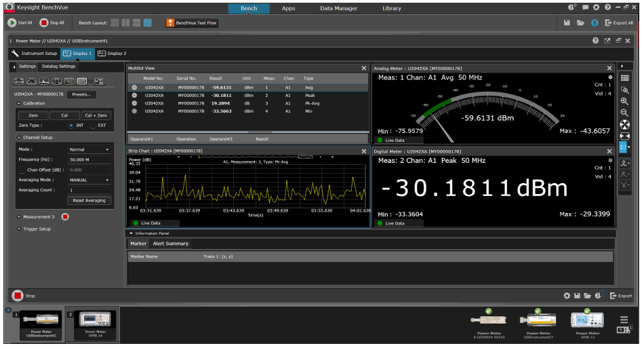Click the Instrument Setup wrench icon

tap(15, 53)
